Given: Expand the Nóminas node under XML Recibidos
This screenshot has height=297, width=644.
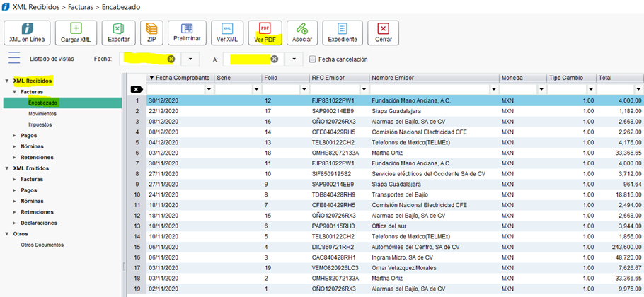Looking at the screenshot, I should pyautogui.click(x=16, y=146).
